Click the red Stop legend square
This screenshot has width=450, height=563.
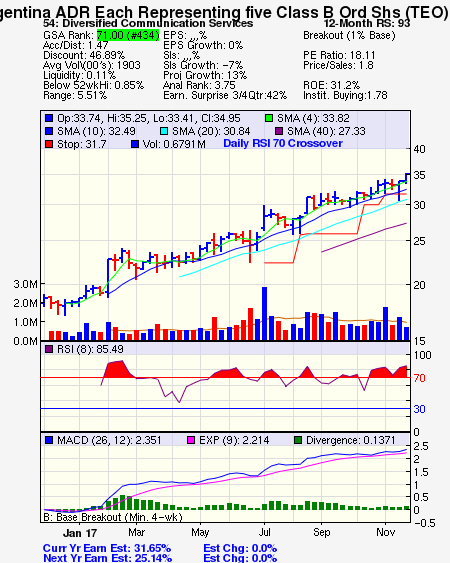(x=49, y=144)
